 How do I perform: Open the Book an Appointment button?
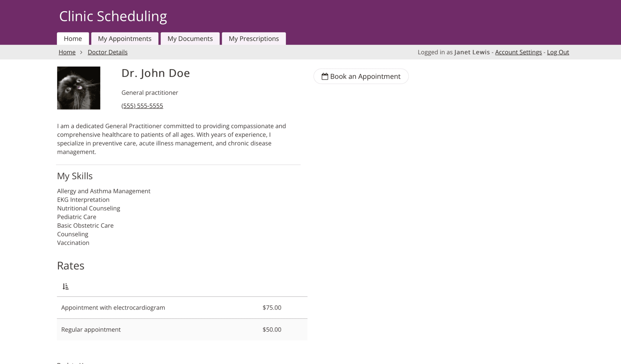(x=361, y=76)
